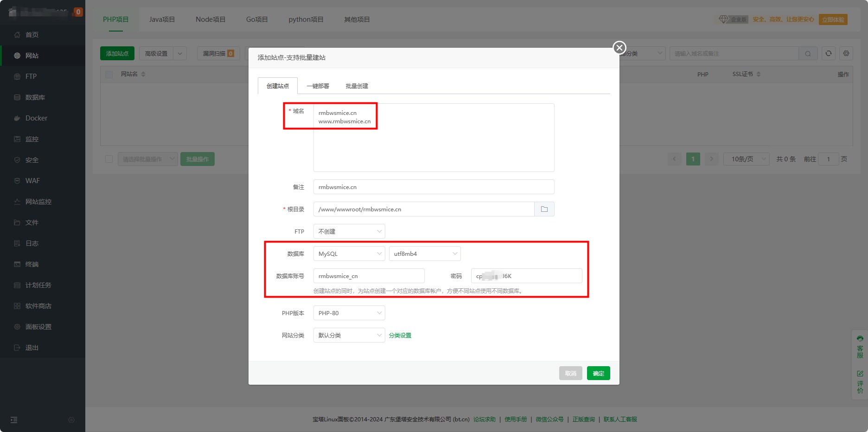The width and height of the screenshot is (868, 432).
Task: Click the 根目录 path input field
Action: (424, 209)
